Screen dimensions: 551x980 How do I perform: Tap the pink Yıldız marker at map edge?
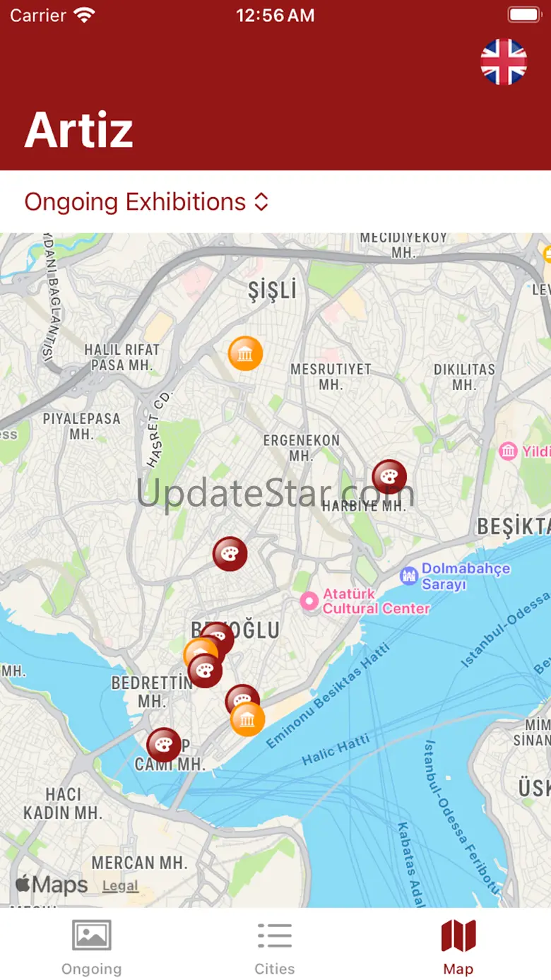(508, 451)
